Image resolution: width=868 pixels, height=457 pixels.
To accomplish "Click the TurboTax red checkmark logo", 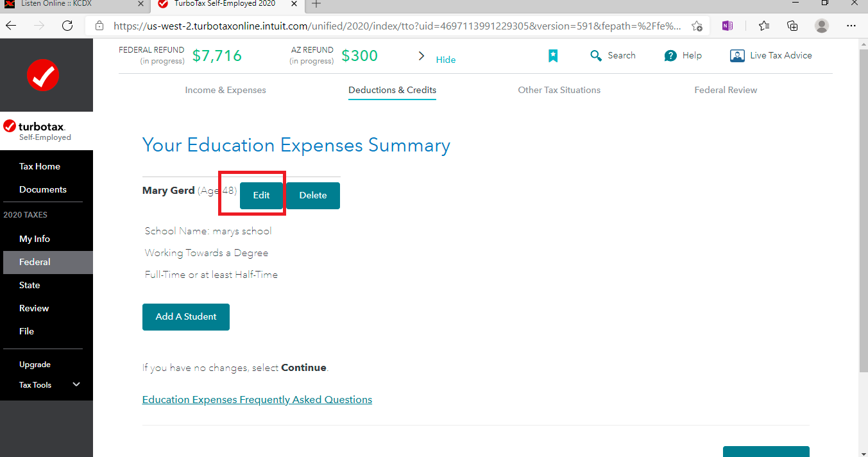I will pos(43,75).
